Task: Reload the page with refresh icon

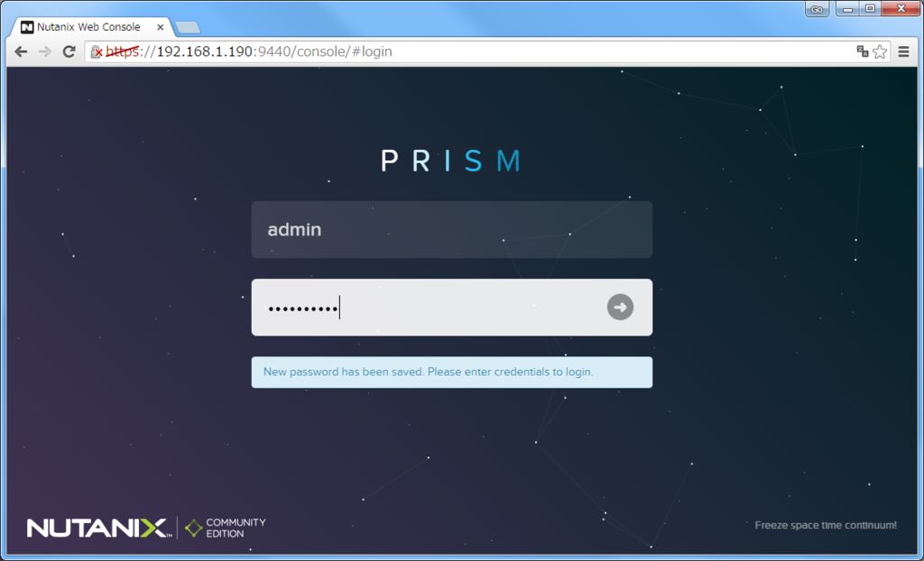Action: (69, 51)
